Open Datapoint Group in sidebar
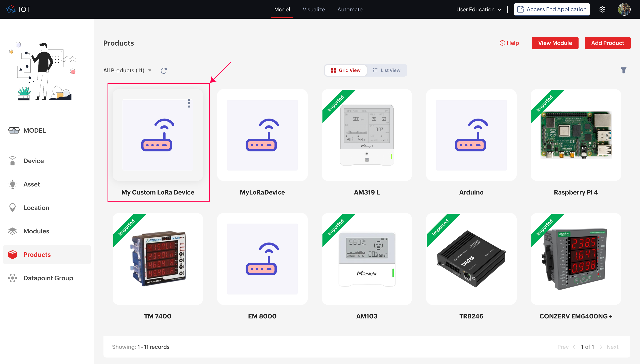Image resolution: width=640 pixels, height=364 pixels. coord(48,278)
